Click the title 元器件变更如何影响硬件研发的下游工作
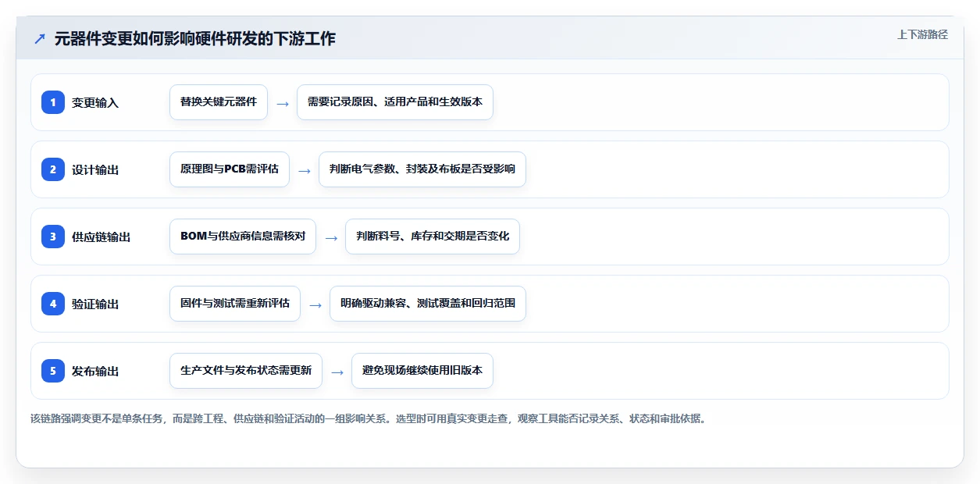Screen dimensions: 980x484 click(x=194, y=39)
